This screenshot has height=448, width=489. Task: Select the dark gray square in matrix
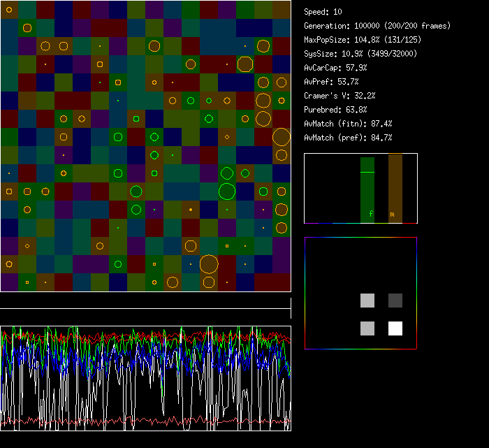(395, 301)
